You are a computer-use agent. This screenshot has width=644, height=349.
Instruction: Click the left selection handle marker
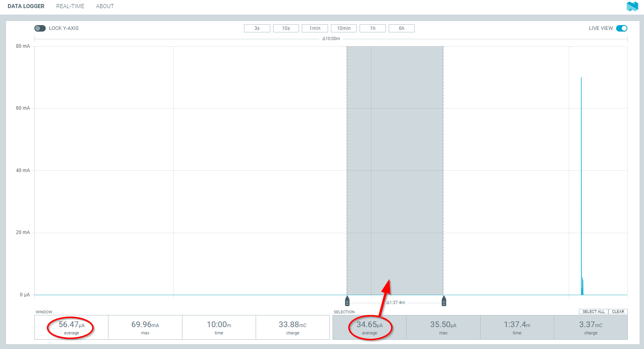click(347, 301)
